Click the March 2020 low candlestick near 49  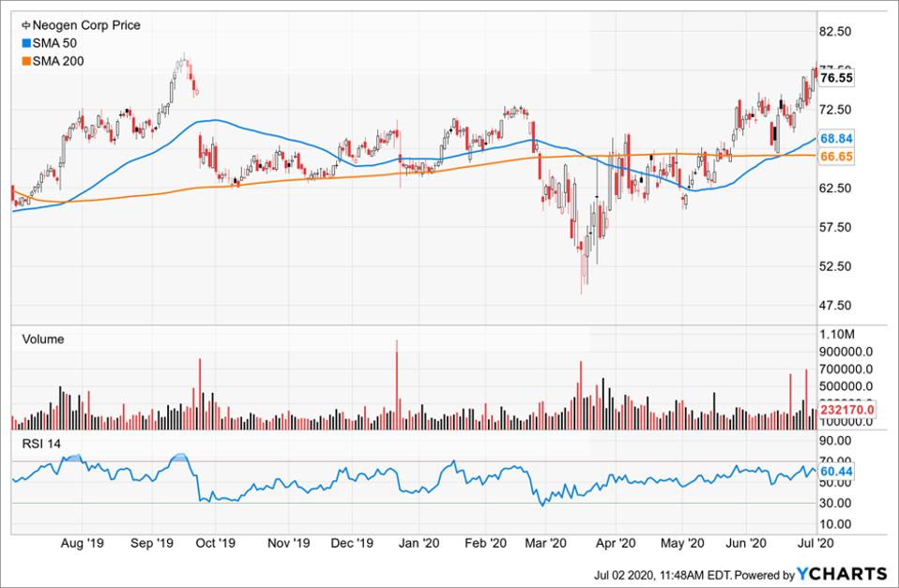582,267
